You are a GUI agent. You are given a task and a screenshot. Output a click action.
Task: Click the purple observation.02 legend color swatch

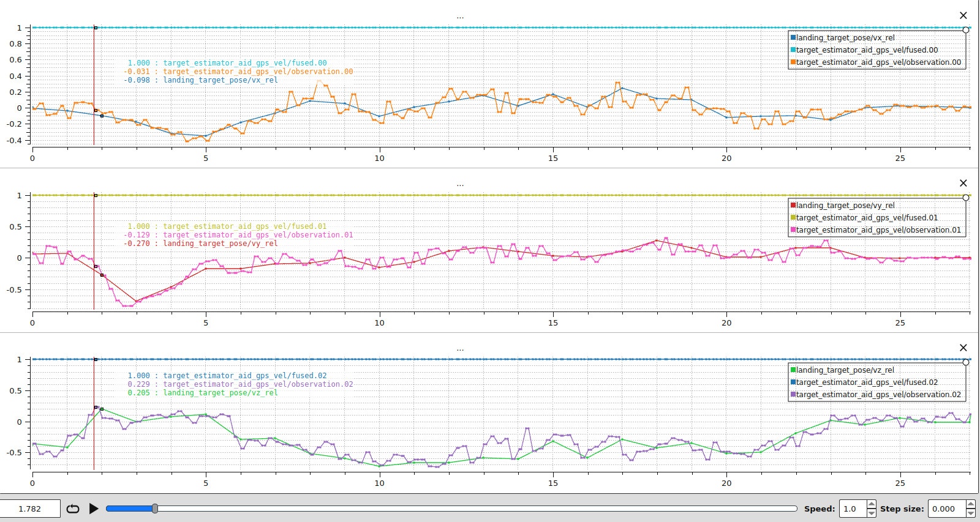tap(793, 395)
